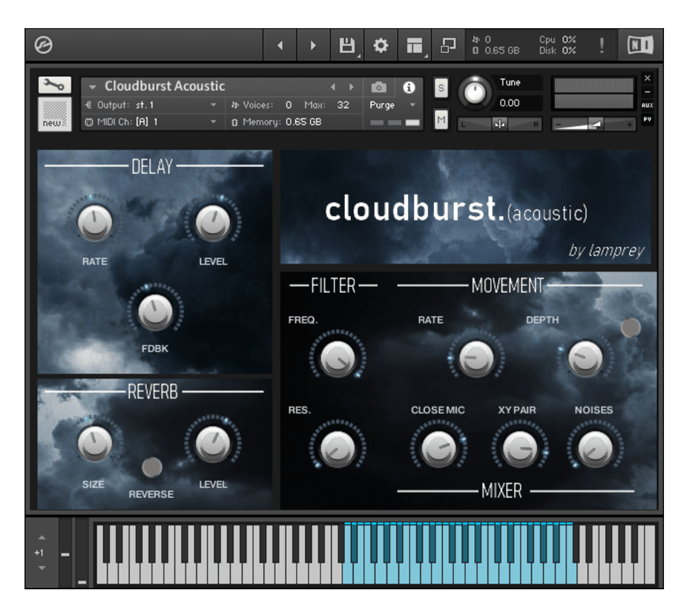Click the Tune knob in the header
The image size is (687, 616).
click(475, 92)
